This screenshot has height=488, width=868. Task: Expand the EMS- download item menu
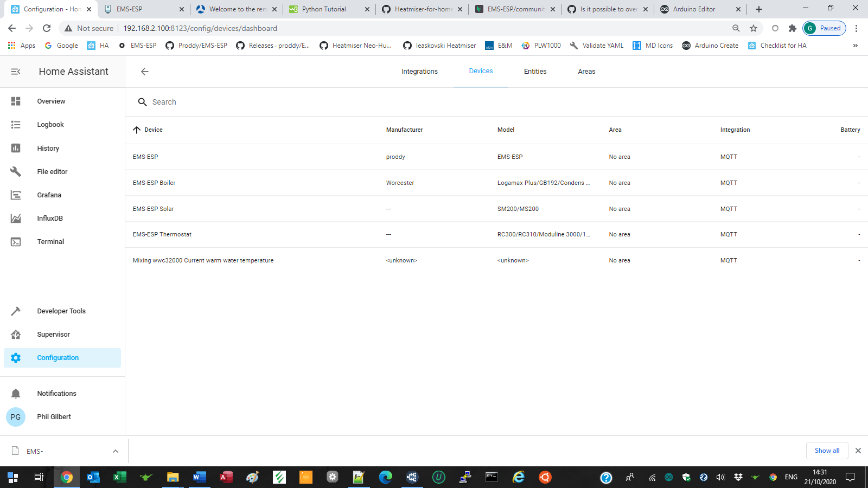click(x=116, y=451)
